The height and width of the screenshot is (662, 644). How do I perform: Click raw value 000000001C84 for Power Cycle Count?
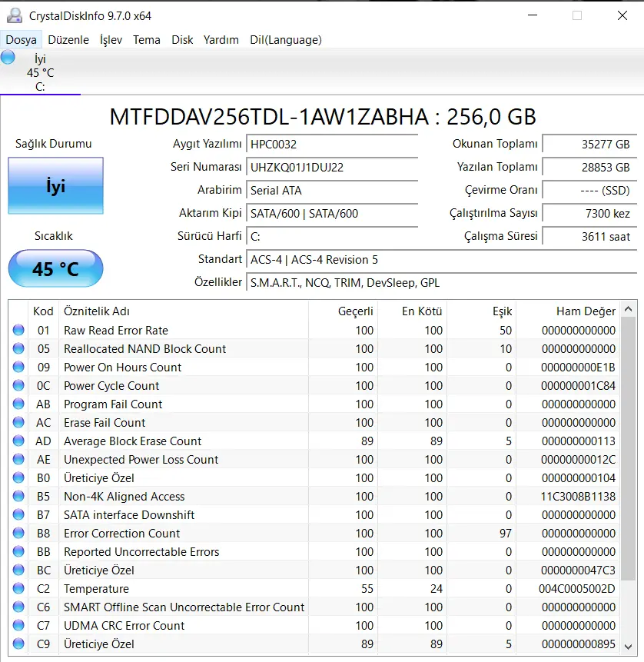[x=578, y=385]
